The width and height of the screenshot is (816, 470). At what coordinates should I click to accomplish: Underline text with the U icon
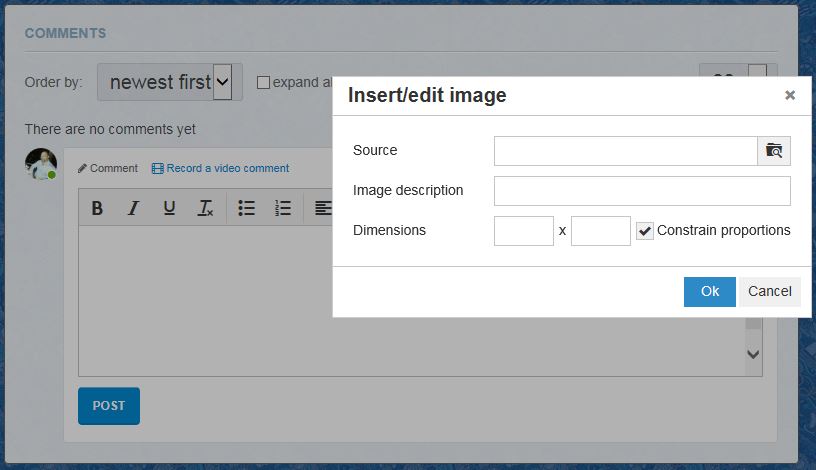coord(169,208)
